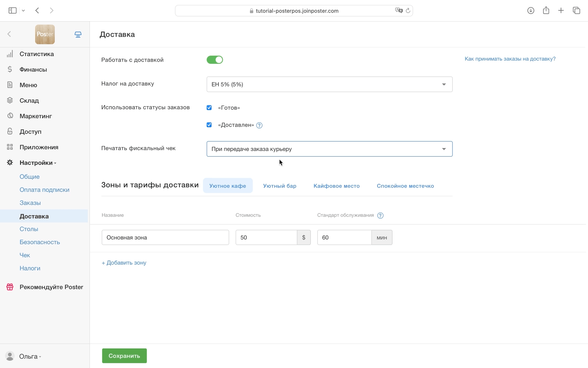Open the POS terminal icon in sidebar header

pos(78,34)
